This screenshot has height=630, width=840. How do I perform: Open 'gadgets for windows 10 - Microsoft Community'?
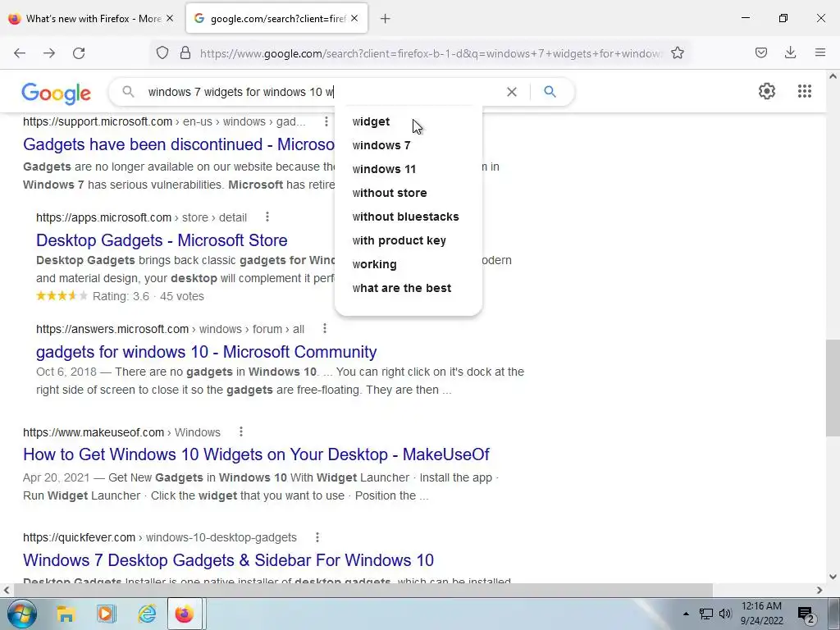pos(206,351)
